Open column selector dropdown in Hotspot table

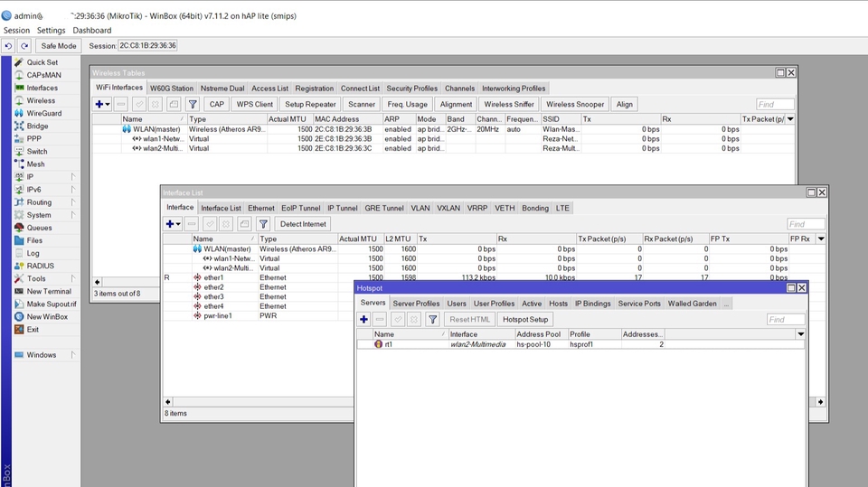[800, 334]
